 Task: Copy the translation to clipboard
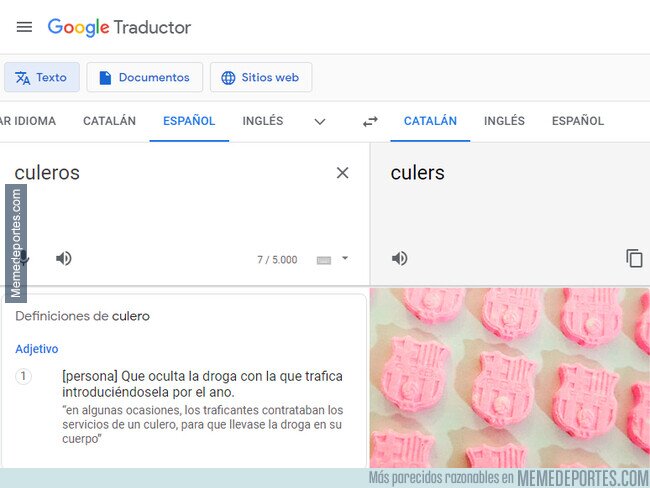[634, 258]
